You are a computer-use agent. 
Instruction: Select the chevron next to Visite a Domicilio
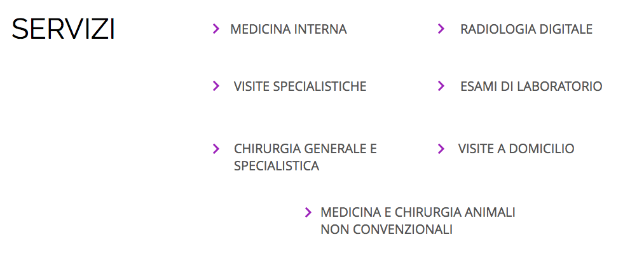[441, 149]
